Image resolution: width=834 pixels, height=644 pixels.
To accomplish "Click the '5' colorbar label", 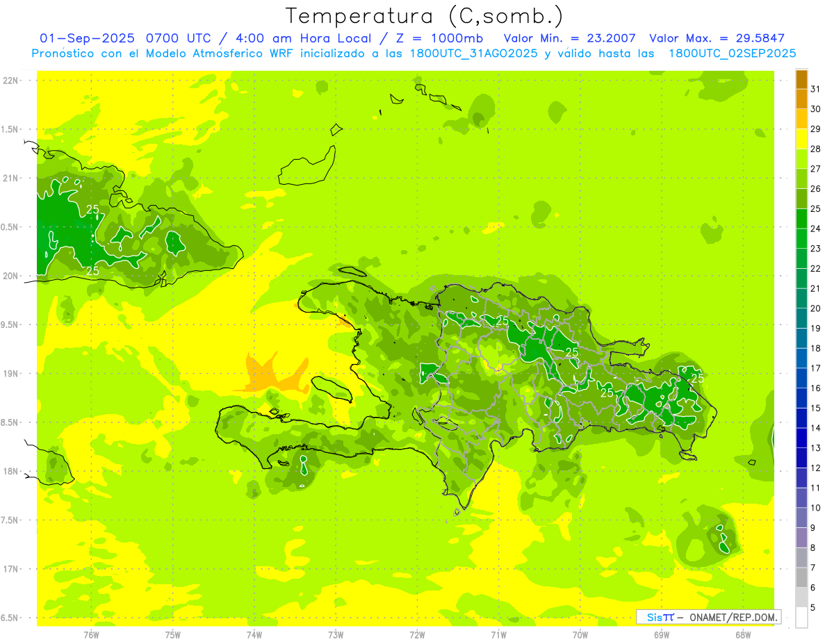I will [x=813, y=607].
